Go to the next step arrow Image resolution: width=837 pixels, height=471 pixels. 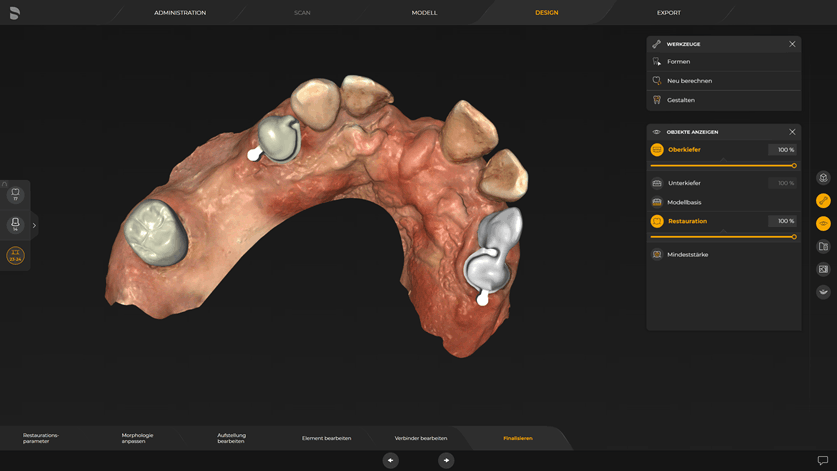pyautogui.click(x=446, y=460)
